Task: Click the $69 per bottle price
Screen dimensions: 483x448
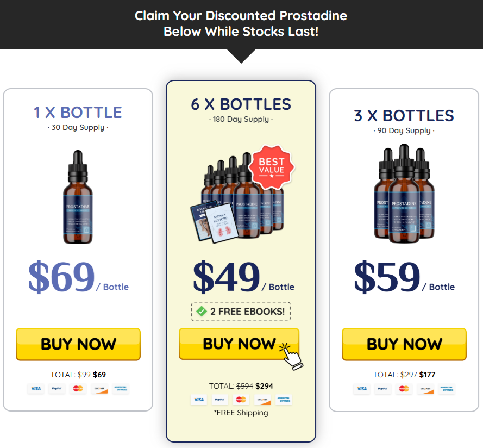Action: tap(78, 276)
